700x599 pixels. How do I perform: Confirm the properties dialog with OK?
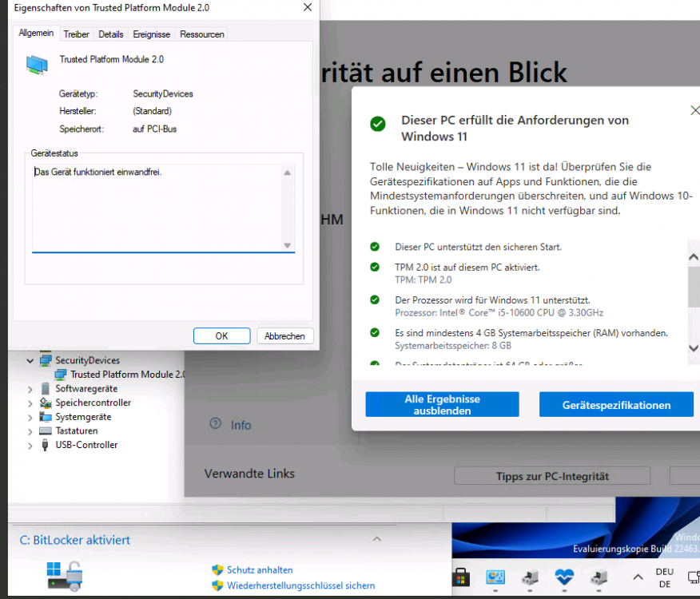(x=222, y=335)
